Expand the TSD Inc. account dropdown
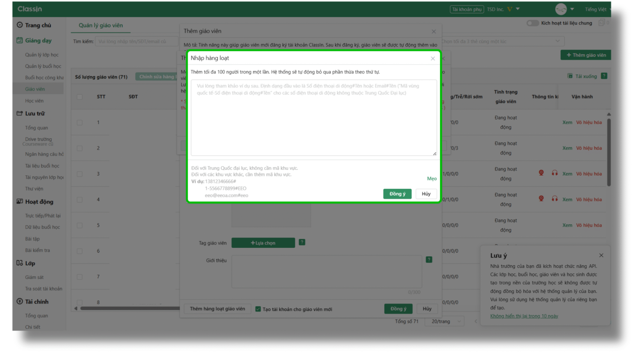 (517, 9)
